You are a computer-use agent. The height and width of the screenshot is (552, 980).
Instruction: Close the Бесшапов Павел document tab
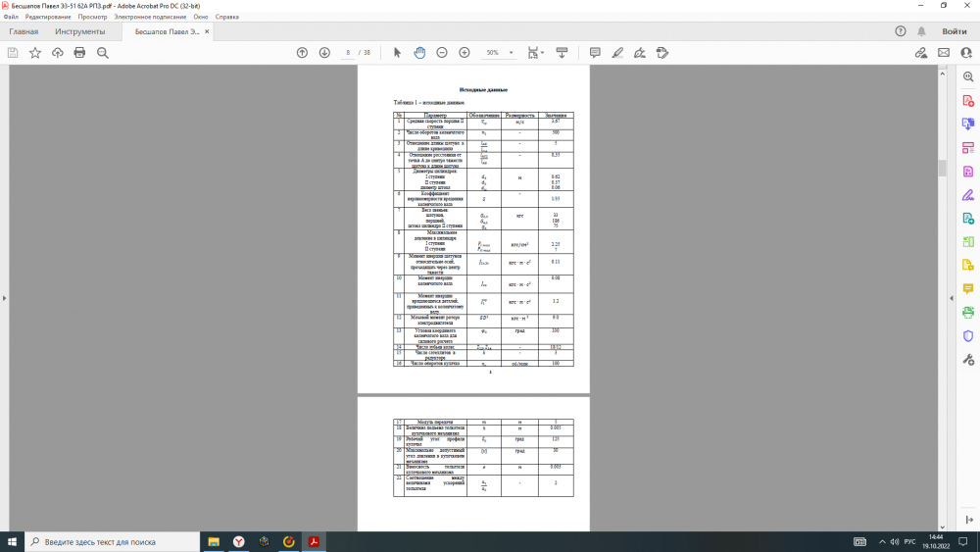[207, 31]
